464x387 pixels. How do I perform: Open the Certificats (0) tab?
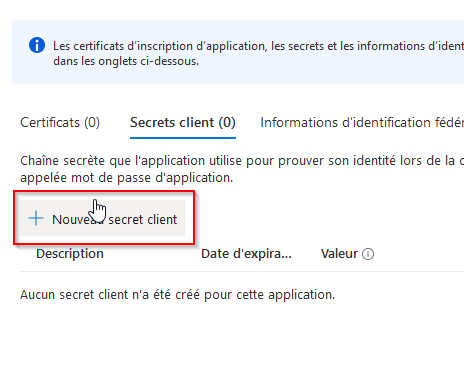tap(60, 123)
